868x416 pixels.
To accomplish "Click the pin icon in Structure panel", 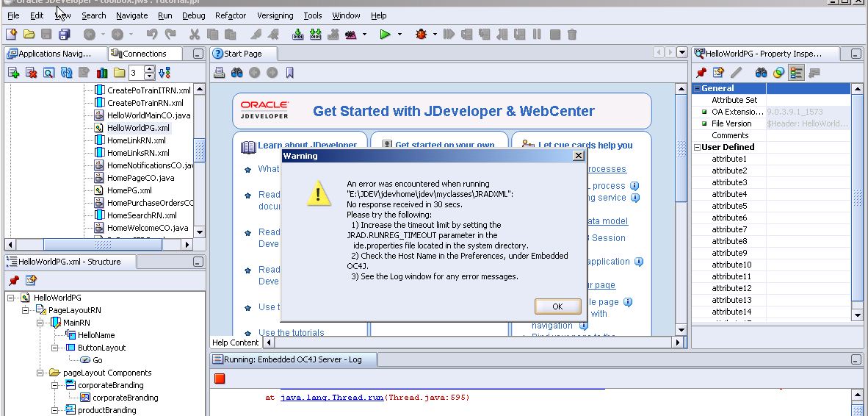I will pyautogui.click(x=13, y=280).
